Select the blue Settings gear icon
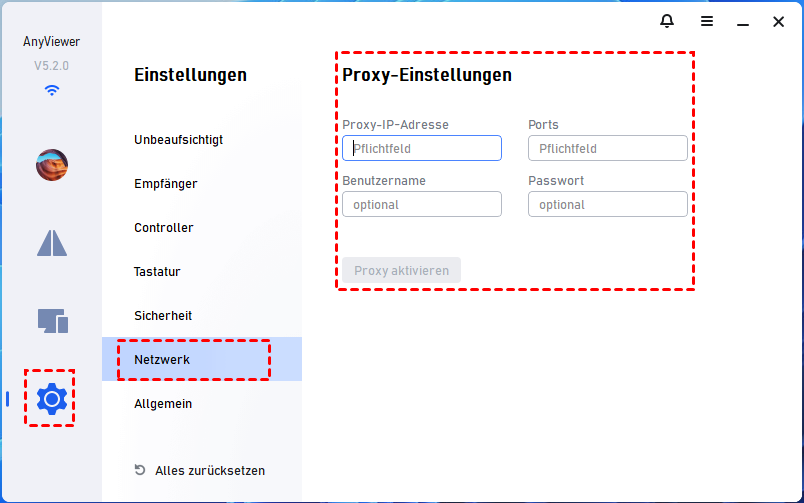804x503 pixels. pos(51,399)
